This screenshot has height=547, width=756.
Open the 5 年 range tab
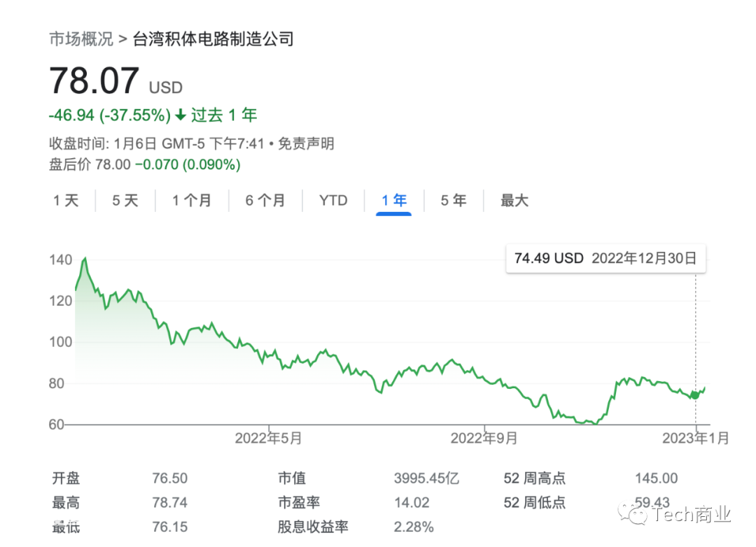(x=454, y=201)
